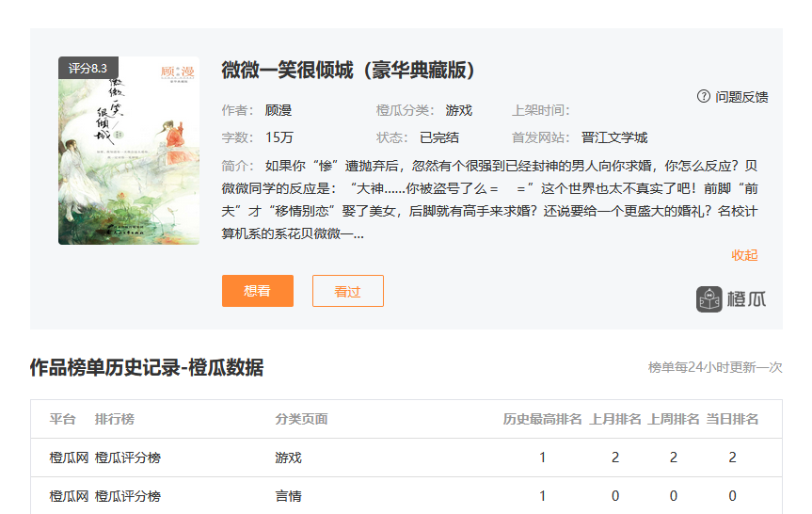Click the synopsis paragraph text
The height and width of the screenshot is (514, 812).
tap(489, 200)
